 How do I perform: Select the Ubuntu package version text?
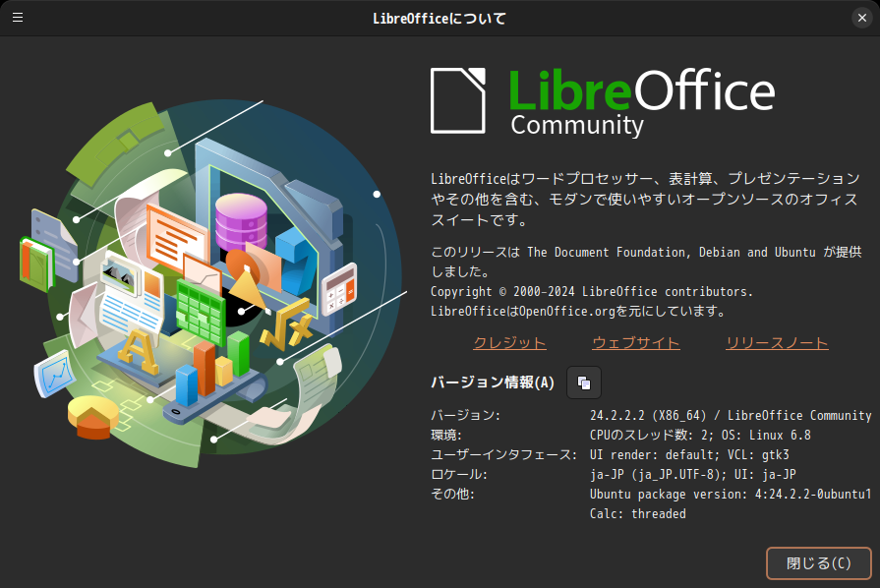(731, 495)
